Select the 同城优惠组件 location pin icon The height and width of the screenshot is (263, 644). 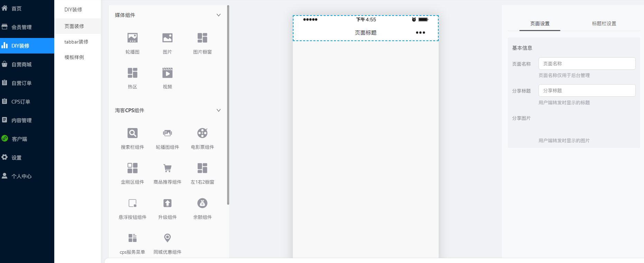point(167,238)
